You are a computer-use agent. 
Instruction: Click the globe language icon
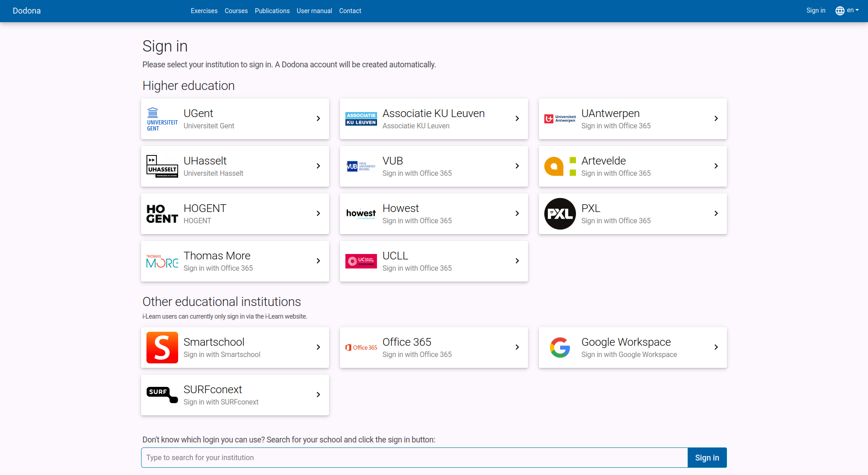pos(840,11)
